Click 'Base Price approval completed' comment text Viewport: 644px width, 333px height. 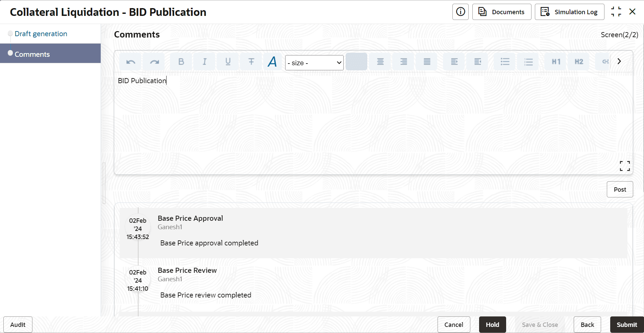tap(209, 243)
